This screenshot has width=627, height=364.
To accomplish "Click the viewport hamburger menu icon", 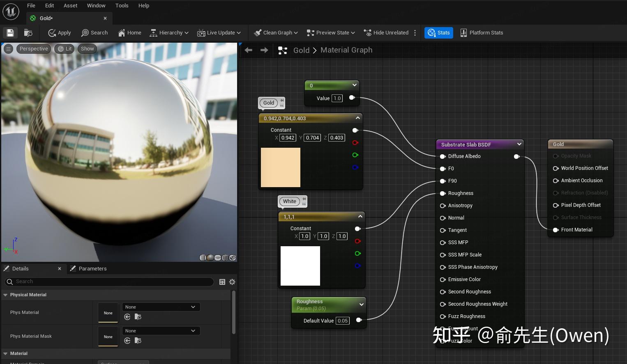I will [x=8, y=49].
